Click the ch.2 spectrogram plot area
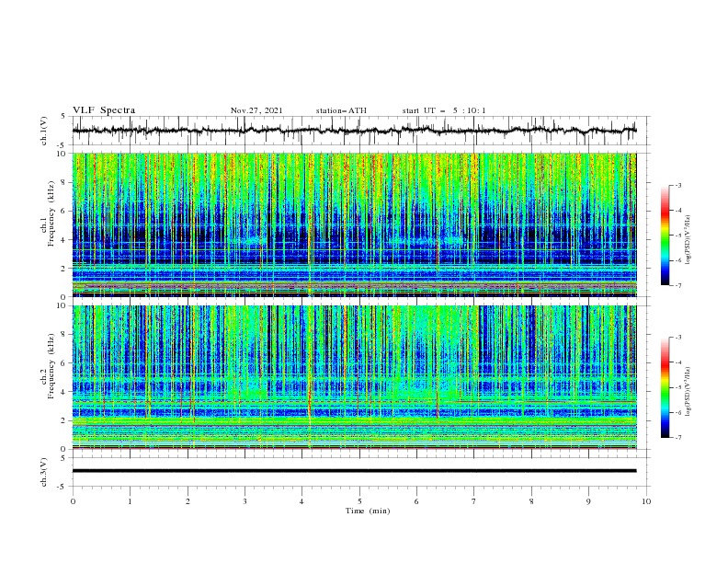This screenshot has width=728, height=563. pyautogui.click(x=354, y=377)
